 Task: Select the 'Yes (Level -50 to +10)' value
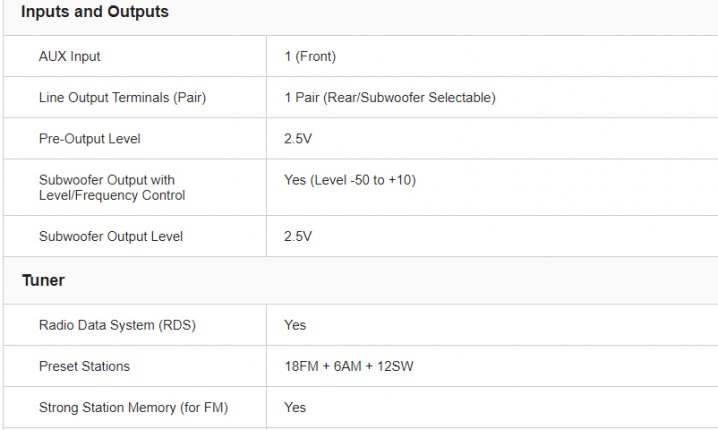pos(349,180)
